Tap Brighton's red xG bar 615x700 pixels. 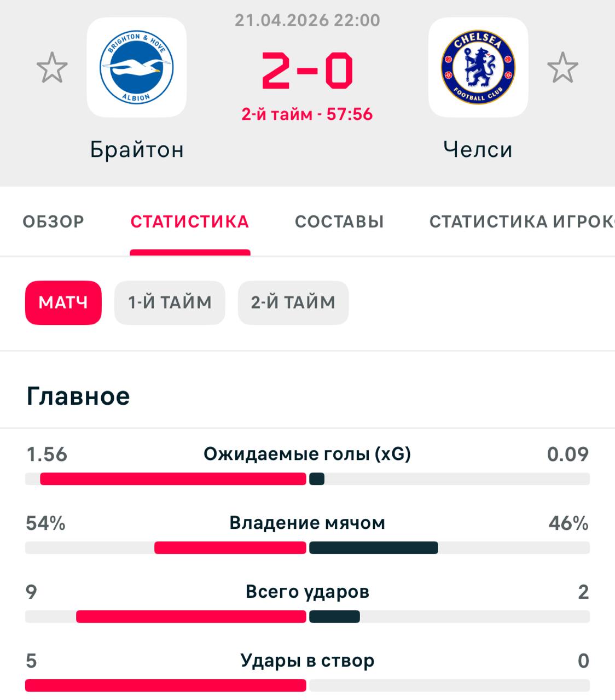[173, 479]
